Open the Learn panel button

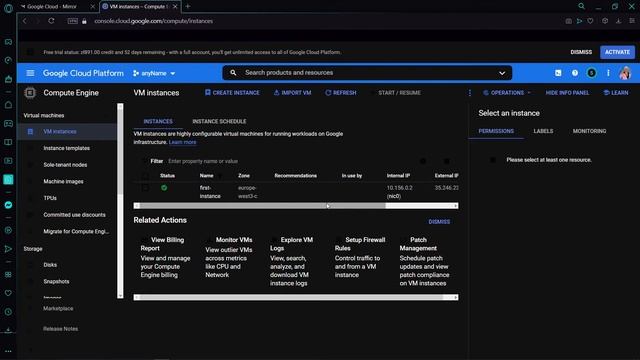pos(616,93)
